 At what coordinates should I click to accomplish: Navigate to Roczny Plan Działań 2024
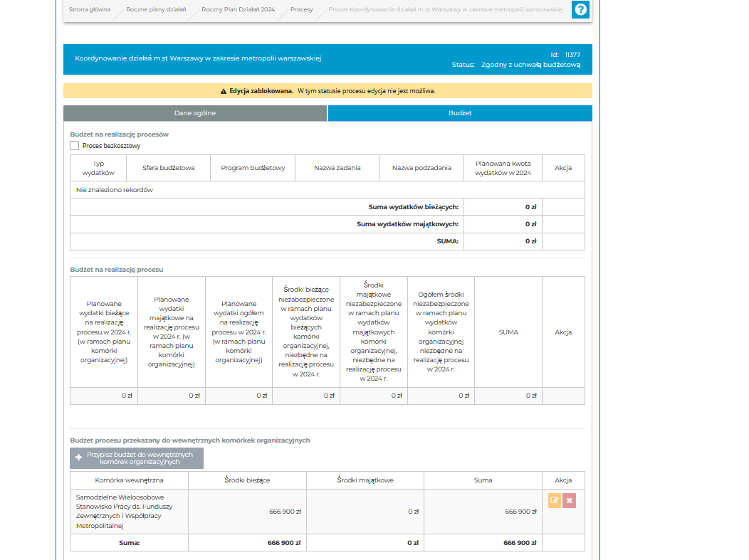tap(237, 10)
